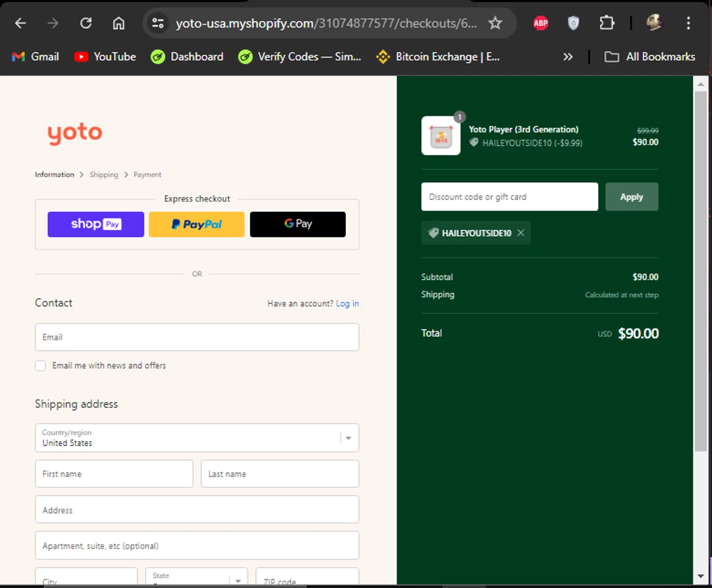Remove the HAILEYOUTSIDE10 discount code
Image resolution: width=712 pixels, height=588 pixels.
[521, 233]
